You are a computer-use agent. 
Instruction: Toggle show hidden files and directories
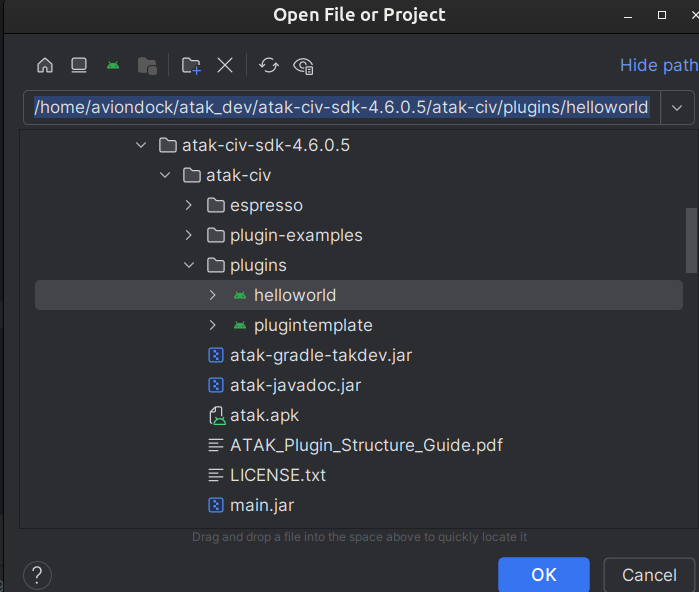(303, 65)
